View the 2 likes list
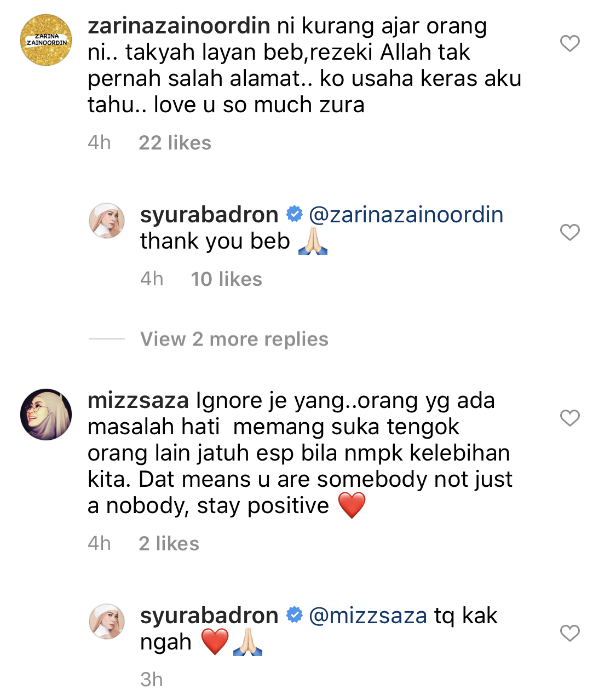Screen dimensions: 616x690 [169, 544]
